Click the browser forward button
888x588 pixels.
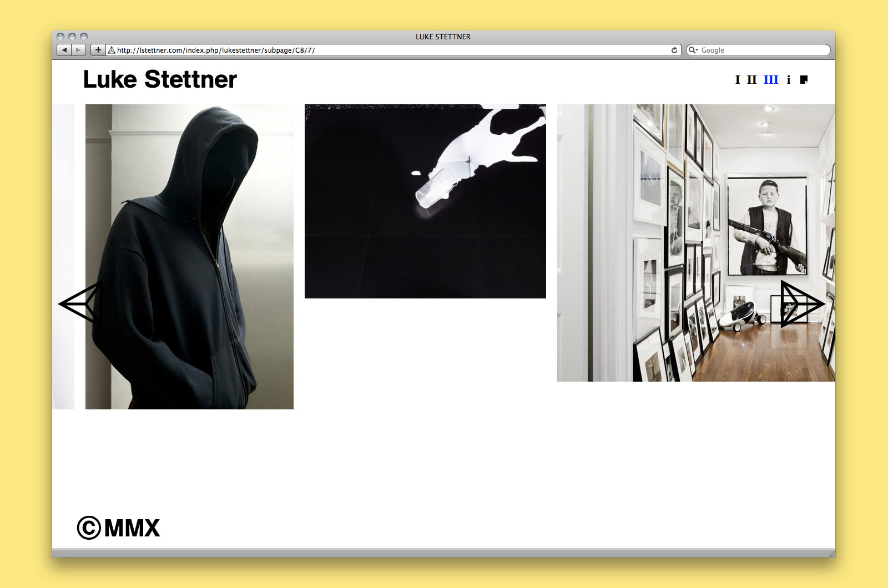pos(79,50)
